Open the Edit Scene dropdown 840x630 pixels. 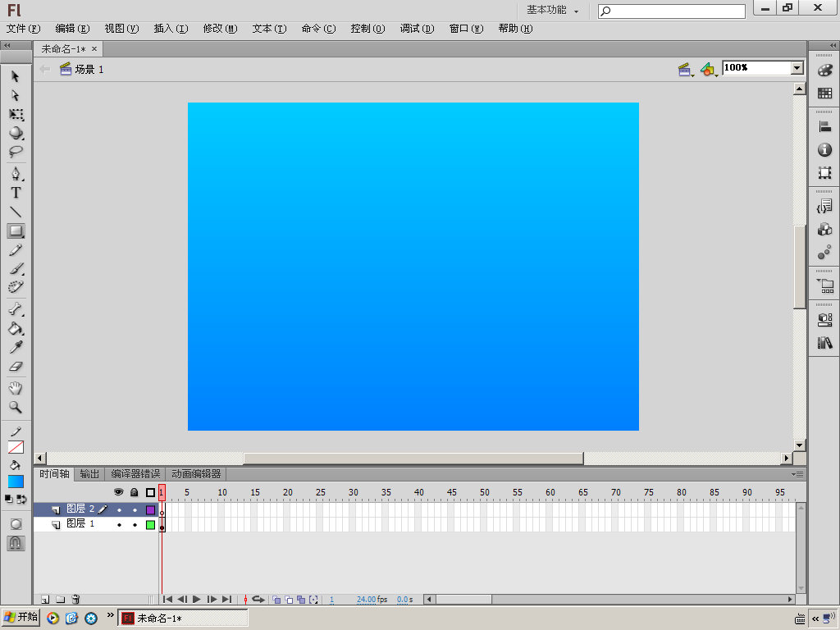tap(686, 70)
